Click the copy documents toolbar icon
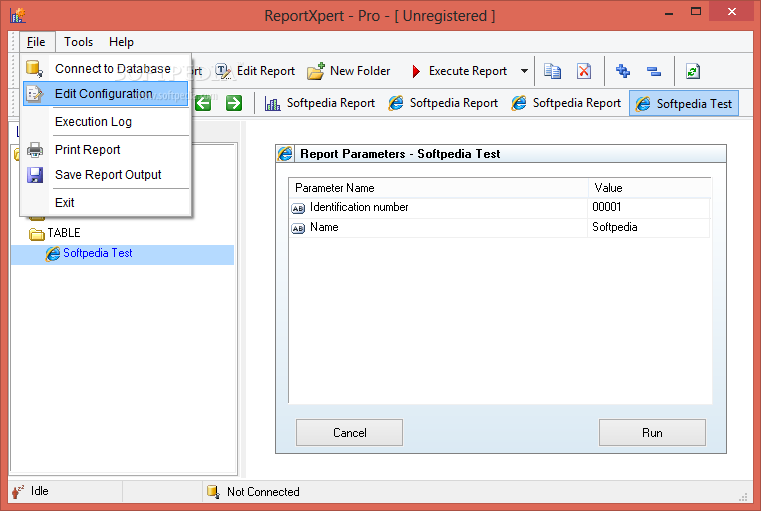 552,71
